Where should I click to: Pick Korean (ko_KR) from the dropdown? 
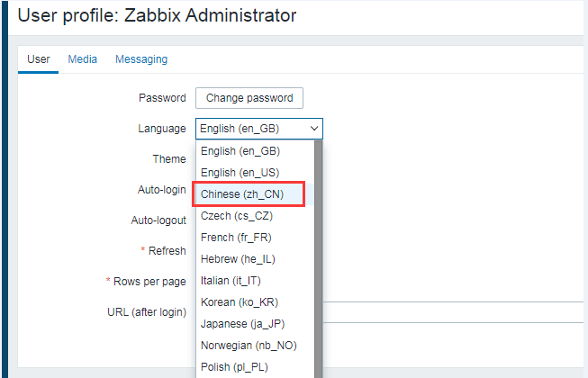point(239,302)
